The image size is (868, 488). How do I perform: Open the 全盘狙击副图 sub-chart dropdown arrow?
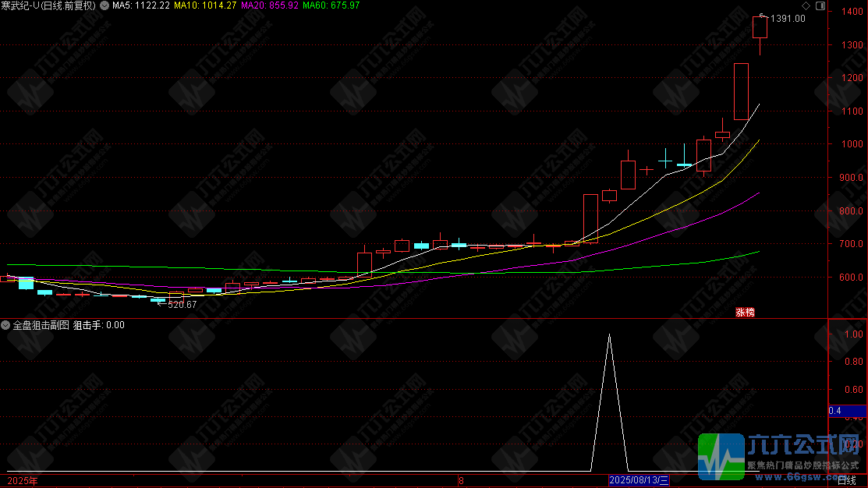click(5, 325)
